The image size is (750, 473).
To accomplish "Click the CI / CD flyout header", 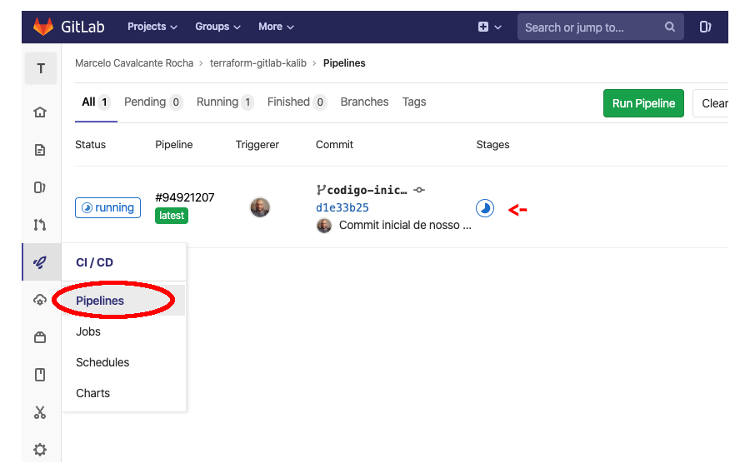I will click(x=95, y=262).
